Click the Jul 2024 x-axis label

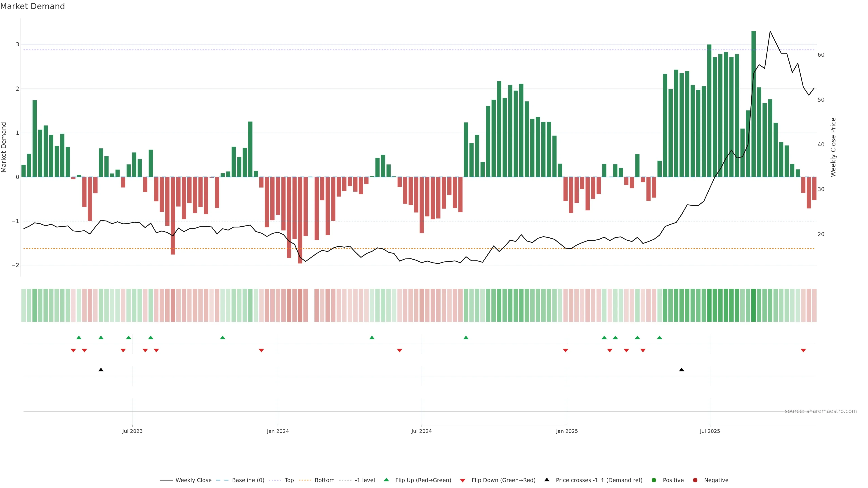(x=422, y=431)
